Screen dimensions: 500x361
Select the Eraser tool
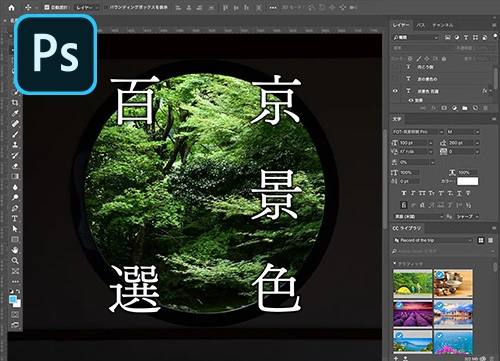[15, 166]
